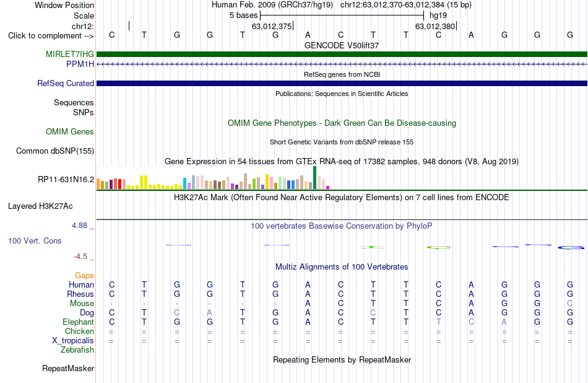The height and width of the screenshot is (383, 588).
Task: Click the hg19 label beside scale bar
Action: pyautogui.click(x=438, y=15)
